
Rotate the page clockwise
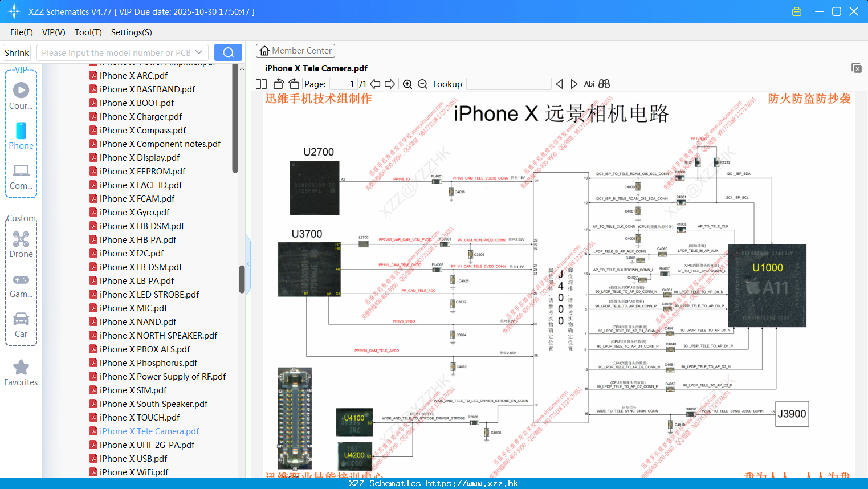[x=294, y=84]
